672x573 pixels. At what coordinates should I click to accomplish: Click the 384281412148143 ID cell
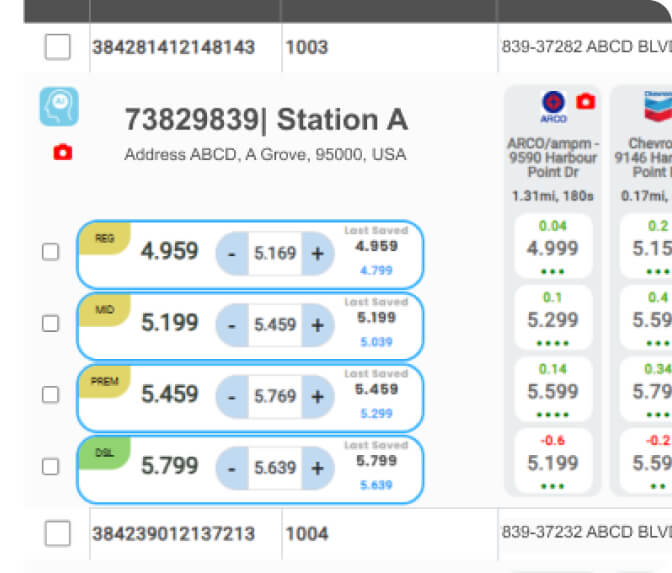174,47
